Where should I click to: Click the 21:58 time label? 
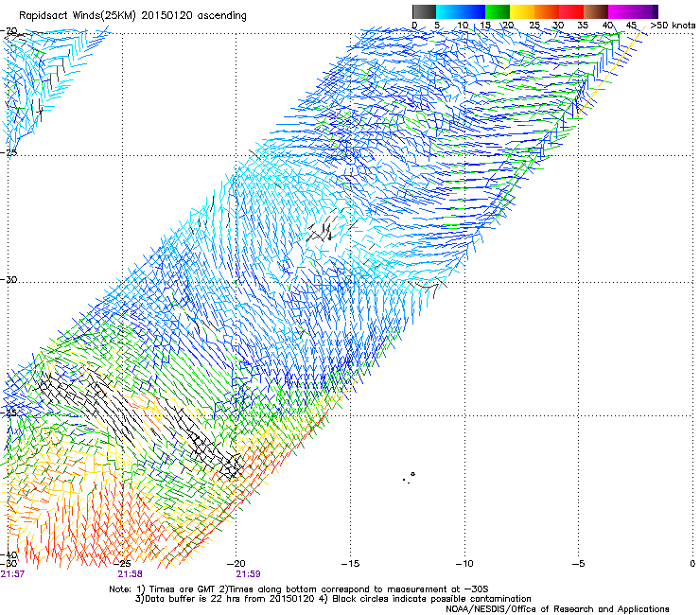point(130,574)
